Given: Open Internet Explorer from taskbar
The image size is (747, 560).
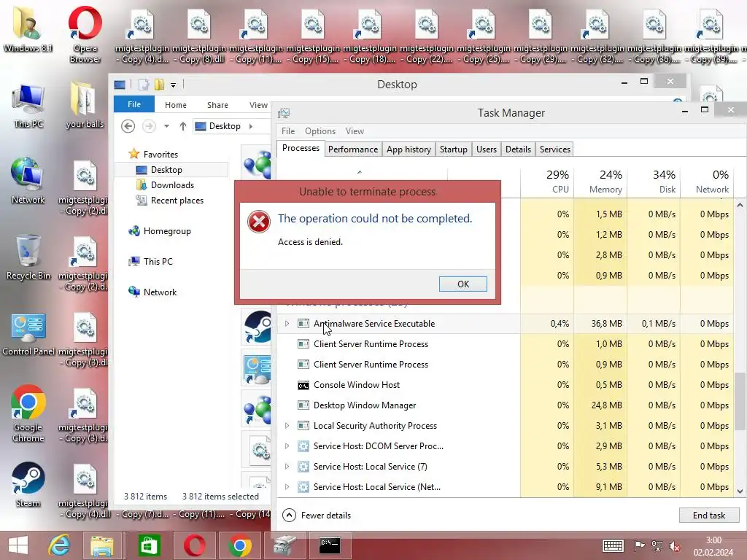Looking at the screenshot, I should [59, 545].
